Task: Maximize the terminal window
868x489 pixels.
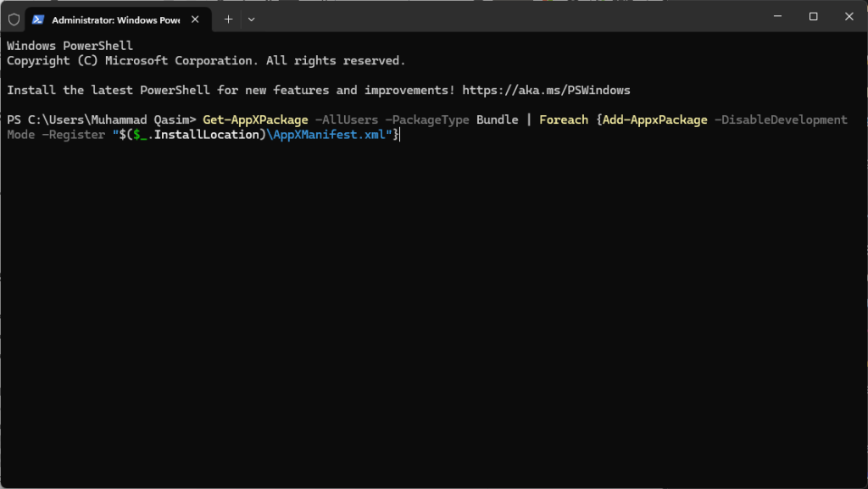Action: tap(813, 16)
